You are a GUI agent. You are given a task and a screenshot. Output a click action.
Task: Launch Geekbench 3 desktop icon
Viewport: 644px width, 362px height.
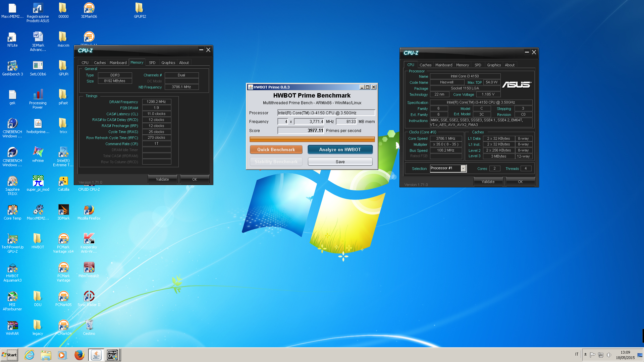[x=12, y=68]
